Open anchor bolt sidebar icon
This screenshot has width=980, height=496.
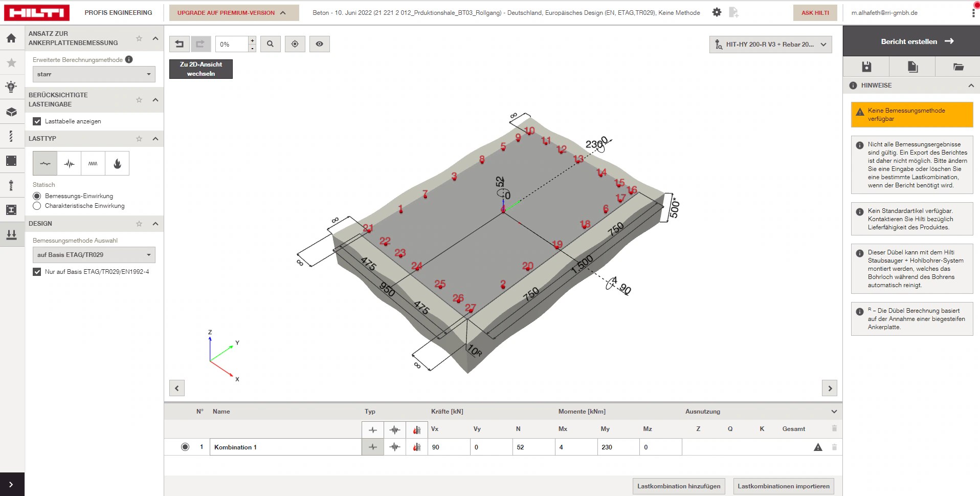pyautogui.click(x=11, y=185)
